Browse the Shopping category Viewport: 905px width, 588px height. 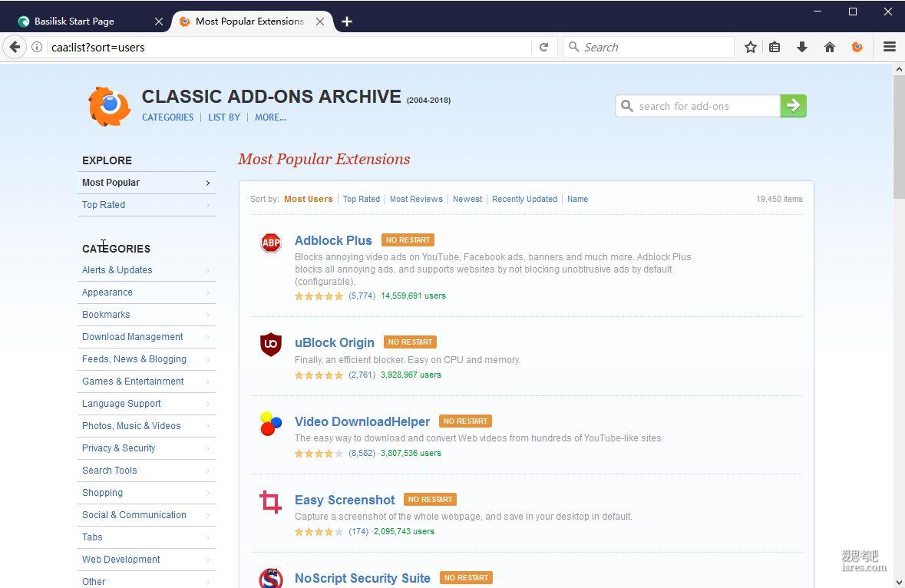[x=147, y=493]
